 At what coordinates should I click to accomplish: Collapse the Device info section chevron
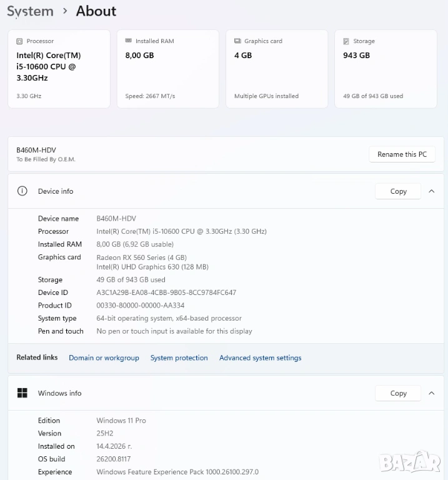coord(431,191)
